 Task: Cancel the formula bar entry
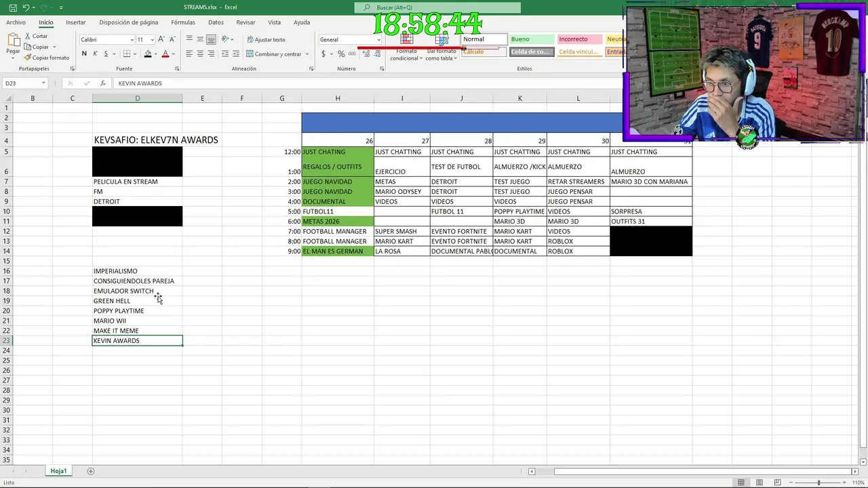pos(70,83)
